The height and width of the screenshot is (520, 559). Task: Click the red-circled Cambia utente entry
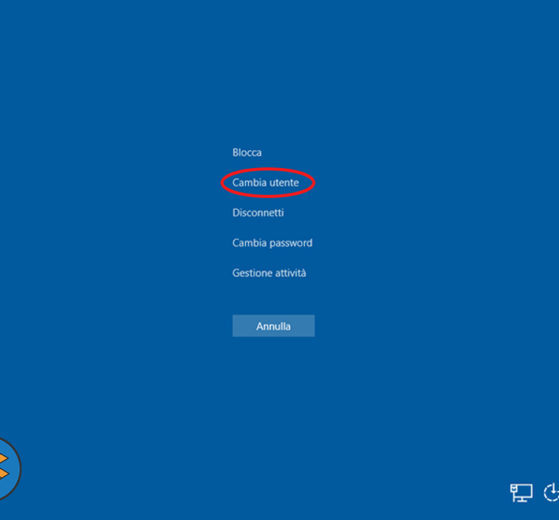pyautogui.click(x=266, y=182)
